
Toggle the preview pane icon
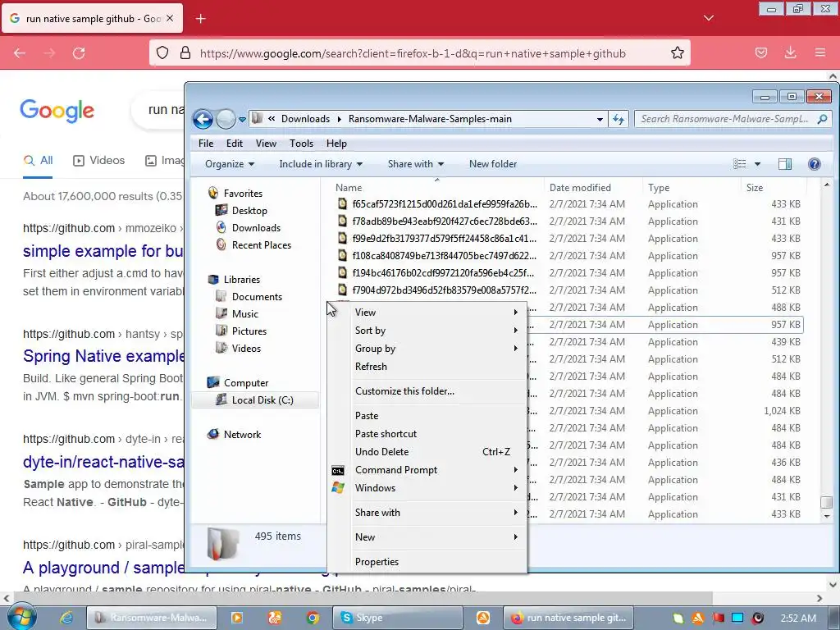[x=785, y=164]
